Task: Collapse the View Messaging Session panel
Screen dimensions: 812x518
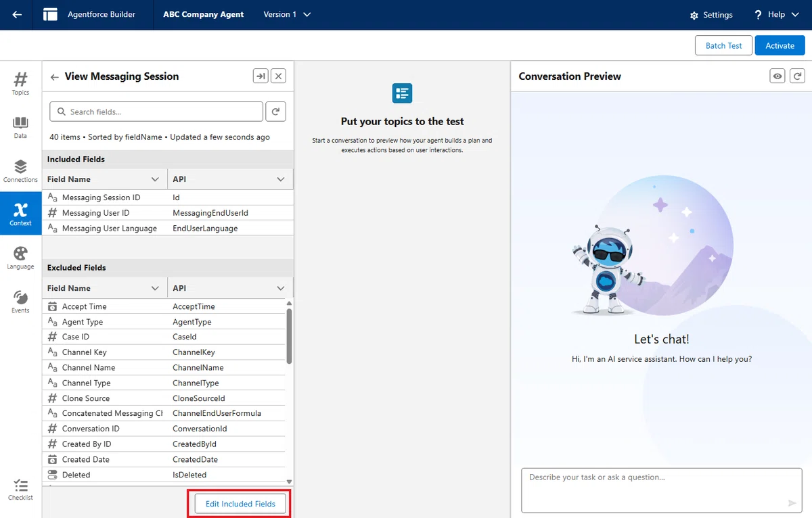Action: [x=261, y=76]
